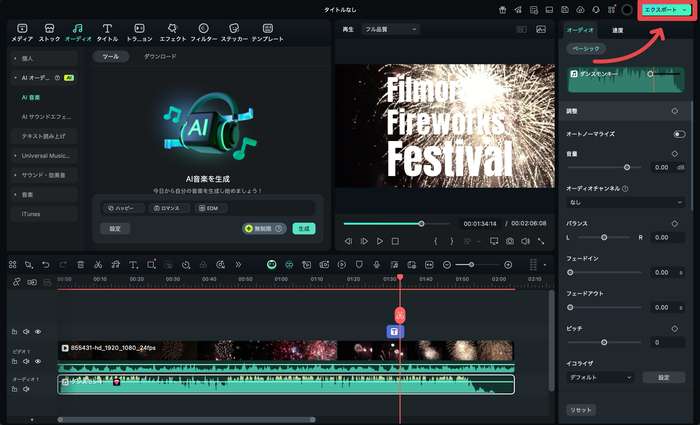The image size is (700, 425).
Task: Click the undo arrow in timeline toolbar
Action: tap(46, 265)
